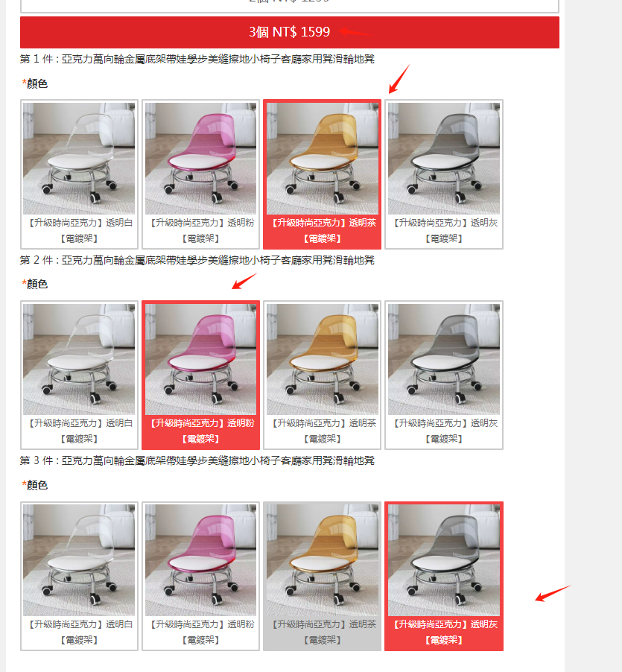Choose 透明茶 color for item 2
Image resolution: width=622 pixels, height=672 pixels.
pyautogui.click(x=322, y=375)
